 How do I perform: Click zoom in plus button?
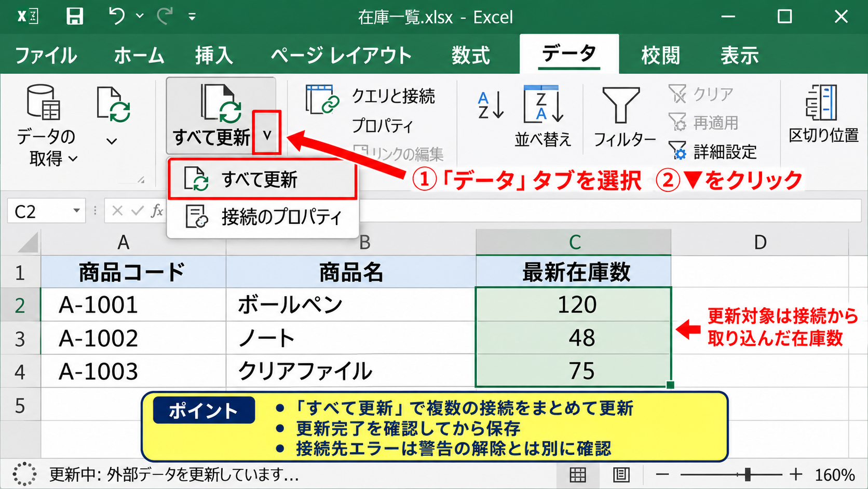click(x=796, y=474)
